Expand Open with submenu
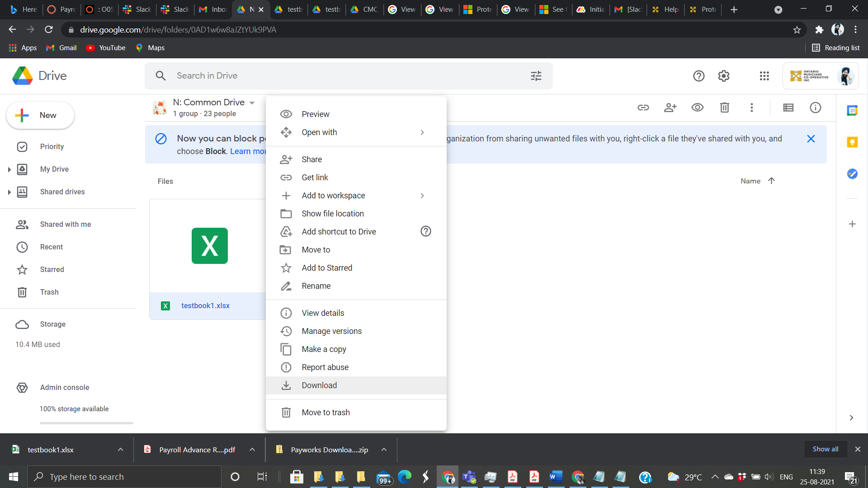The width and height of the screenshot is (868, 488). [x=356, y=132]
